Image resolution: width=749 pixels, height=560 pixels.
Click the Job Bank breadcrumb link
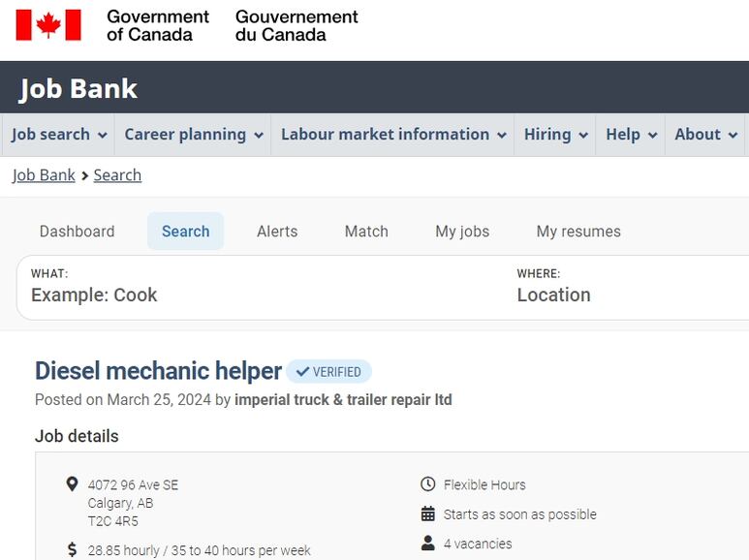point(44,175)
